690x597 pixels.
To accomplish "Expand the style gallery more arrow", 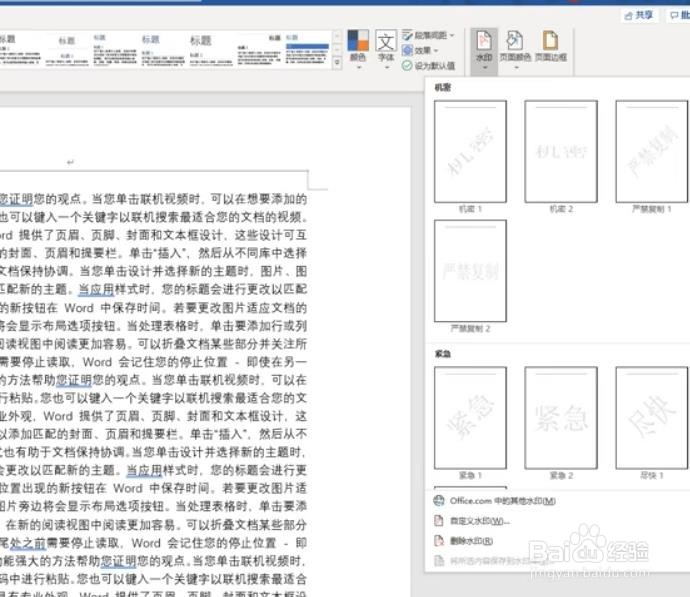I will coord(337,62).
